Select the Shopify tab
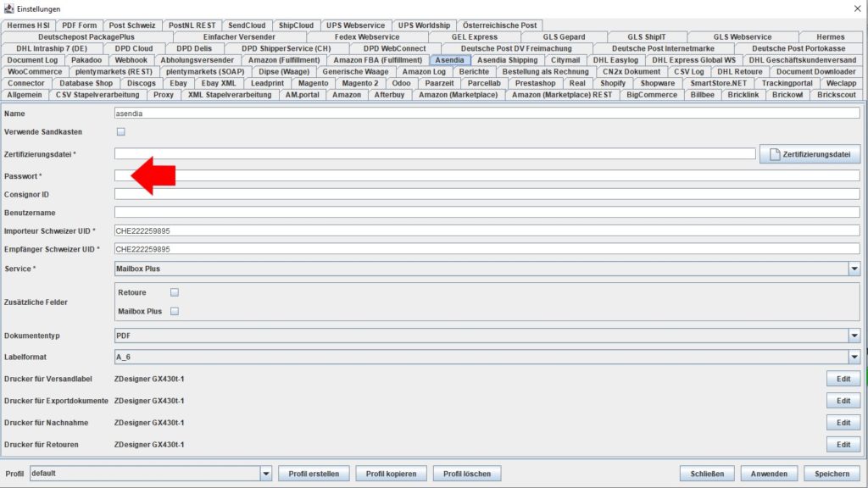Screen dimensions: 868x488 coord(613,83)
